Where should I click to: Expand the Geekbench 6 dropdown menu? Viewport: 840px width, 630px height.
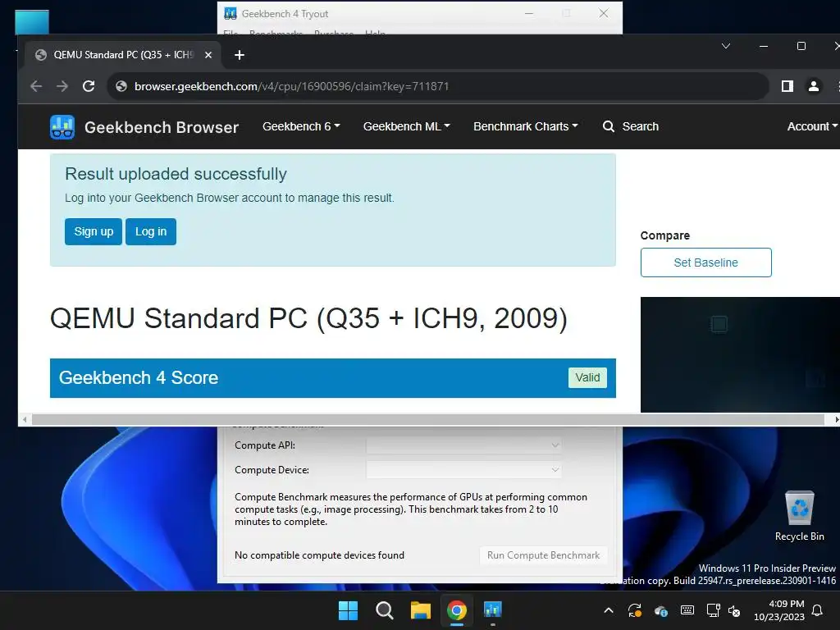click(301, 126)
